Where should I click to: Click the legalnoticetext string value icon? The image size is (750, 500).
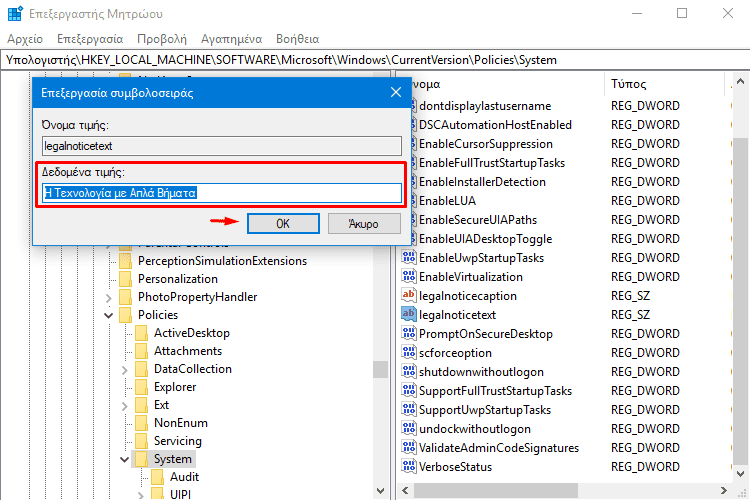[x=408, y=315]
